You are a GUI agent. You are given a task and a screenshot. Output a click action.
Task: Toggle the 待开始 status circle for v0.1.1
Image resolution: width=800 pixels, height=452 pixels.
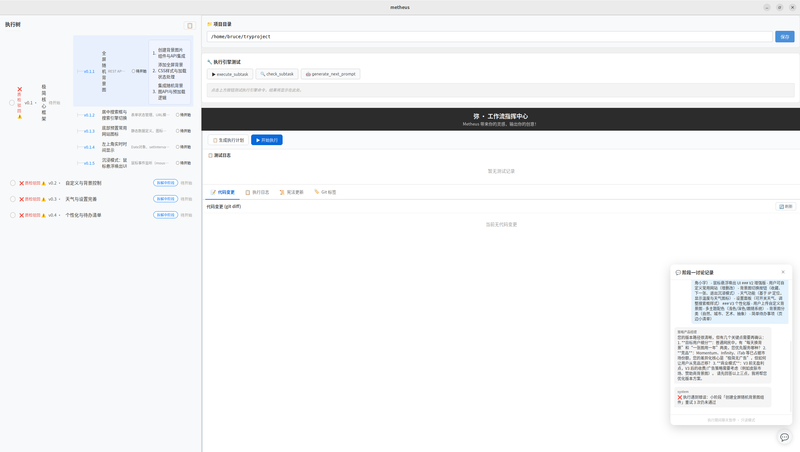[133, 71]
